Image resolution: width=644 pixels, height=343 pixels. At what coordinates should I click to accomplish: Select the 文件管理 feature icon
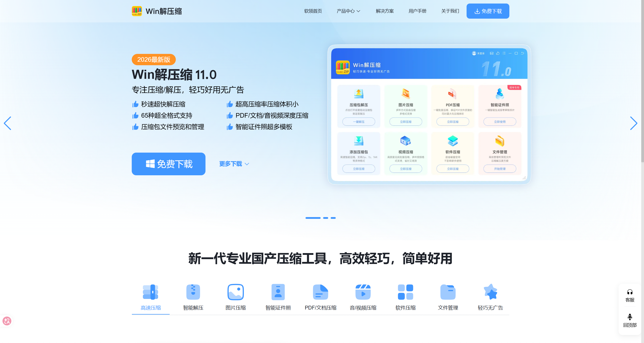(448, 292)
